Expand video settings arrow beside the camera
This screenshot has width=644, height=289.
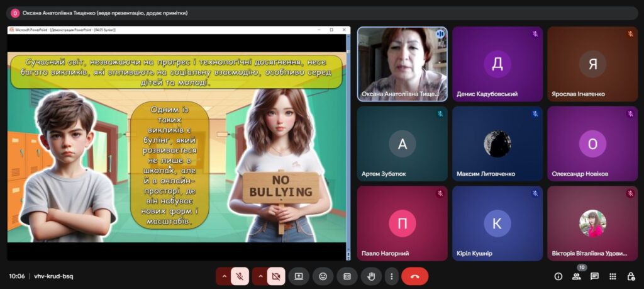click(x=260, y=276)
